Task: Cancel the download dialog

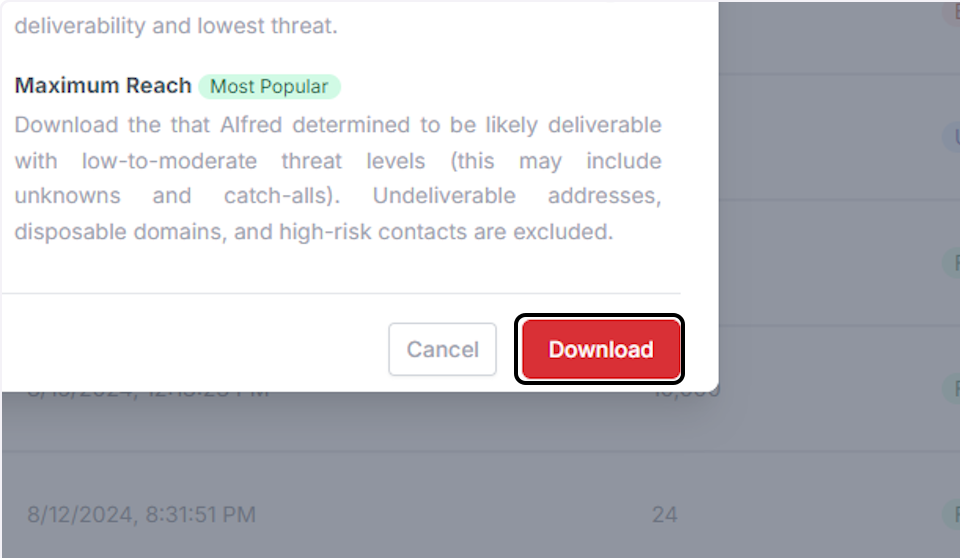Action: [x=442, y=349]
